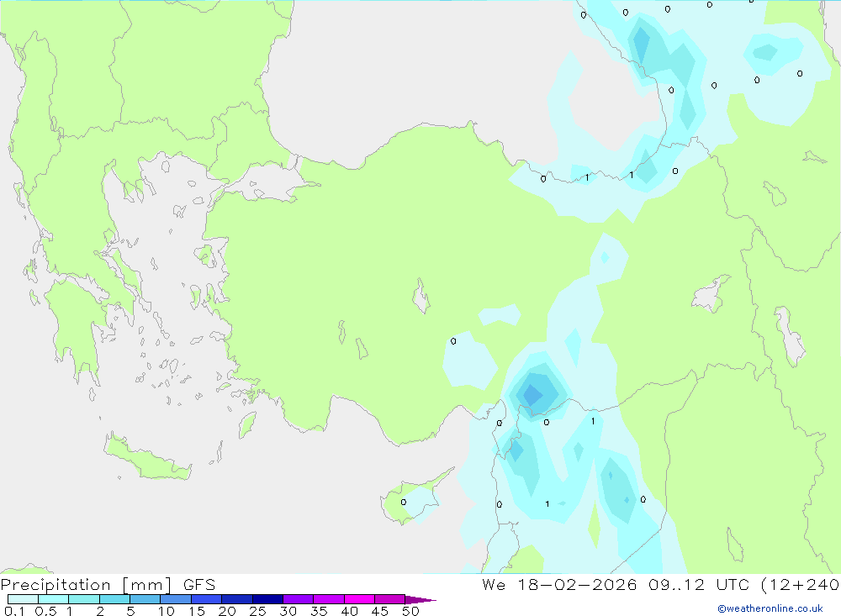Click the 'Precipitation [mm] GFS' title

click(108, 585)
